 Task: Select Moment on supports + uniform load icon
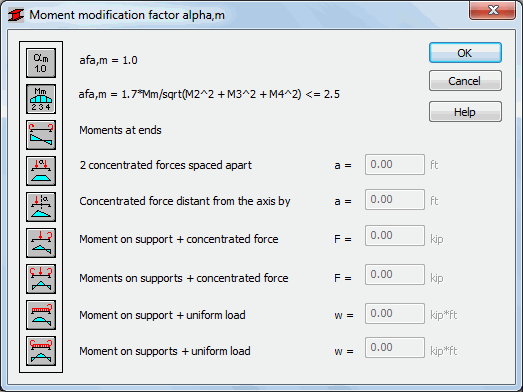pyautogui.click(x=41, y=351)
